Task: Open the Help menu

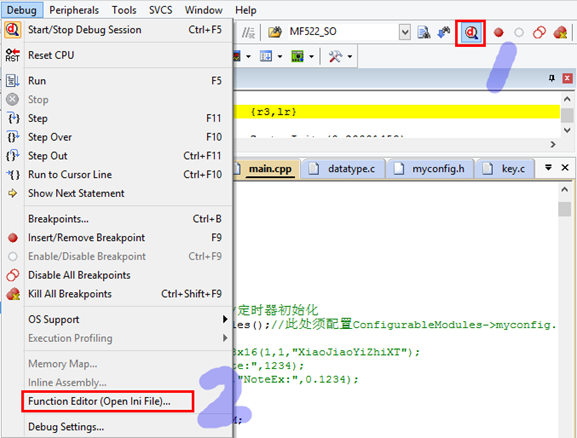Action: (x=245, y=10)
